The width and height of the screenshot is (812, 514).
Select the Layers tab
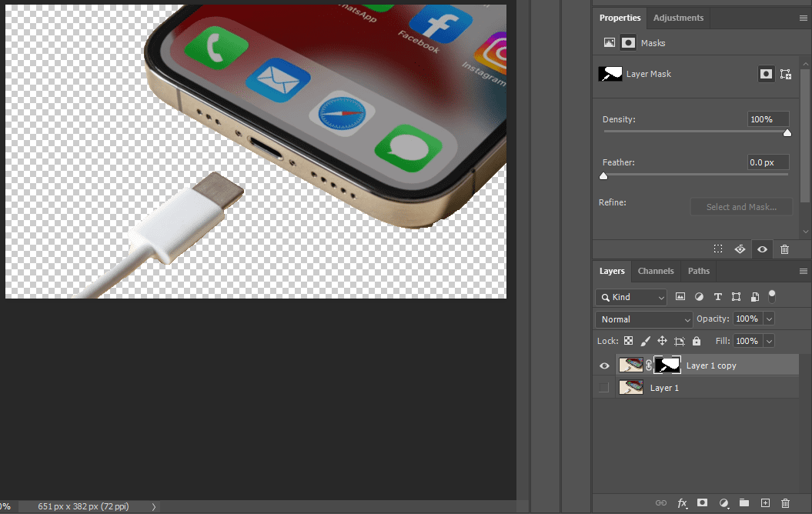[x=612, y=271]
